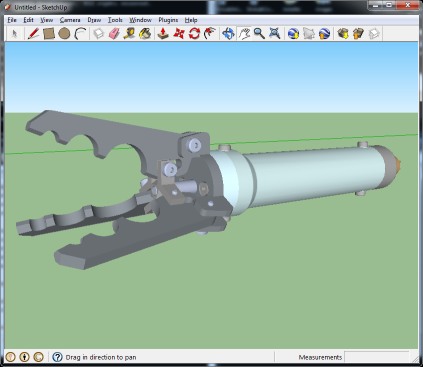The height and width of the screenshot is (367, 423).
Task: Click Zoom Extents tool
Action: tap(275, 34)
